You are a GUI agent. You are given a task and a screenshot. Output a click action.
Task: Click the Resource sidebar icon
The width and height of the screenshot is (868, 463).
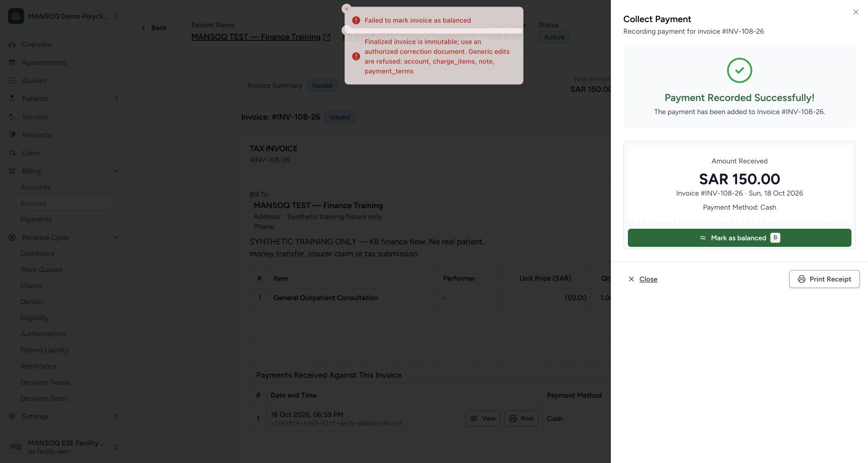[12, 135]
